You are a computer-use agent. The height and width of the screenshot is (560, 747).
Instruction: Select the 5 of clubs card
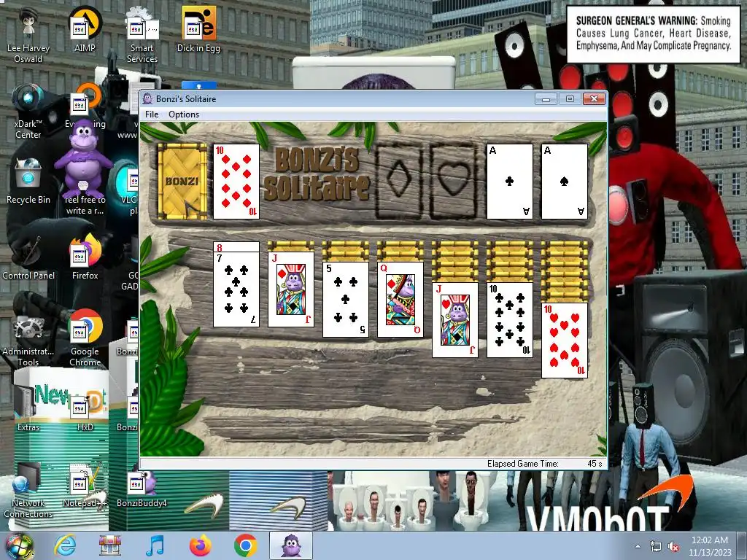[345, 300]
